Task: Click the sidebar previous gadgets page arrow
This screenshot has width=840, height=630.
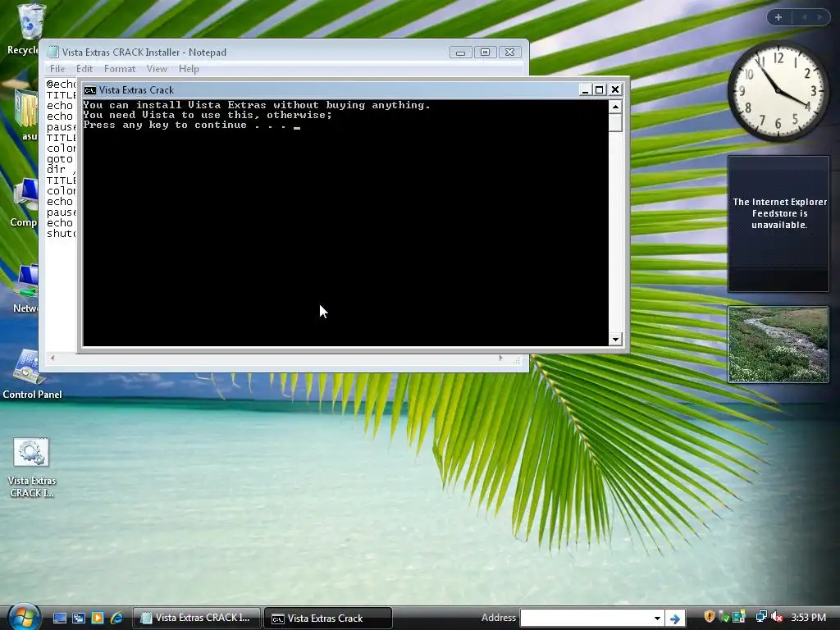Action: [804, 17]
